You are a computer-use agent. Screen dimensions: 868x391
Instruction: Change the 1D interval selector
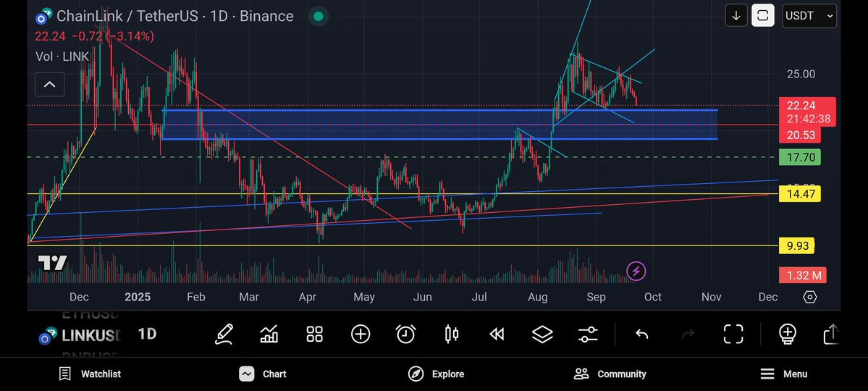point(147,334)
